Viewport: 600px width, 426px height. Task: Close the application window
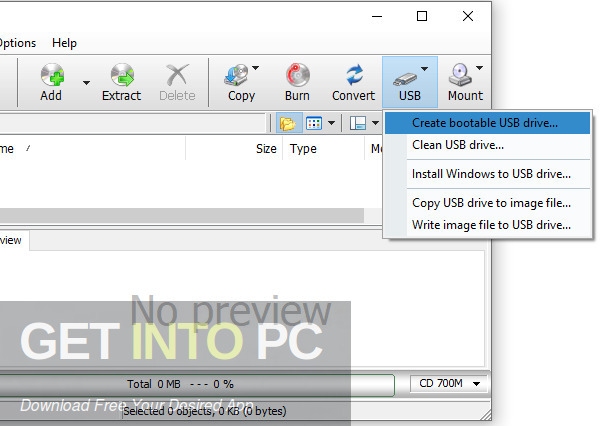tap(468, 16)
